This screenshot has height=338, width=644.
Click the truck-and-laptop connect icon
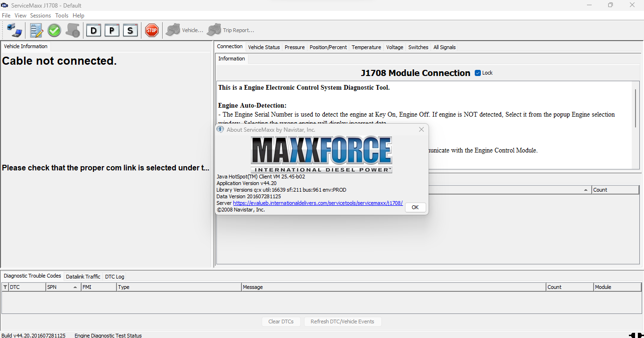point(15,30)
